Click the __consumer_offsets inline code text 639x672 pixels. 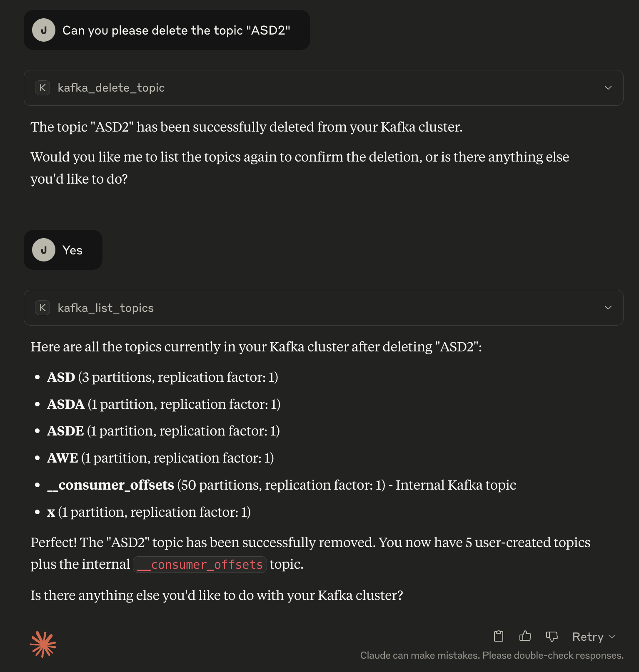point(200,565)
